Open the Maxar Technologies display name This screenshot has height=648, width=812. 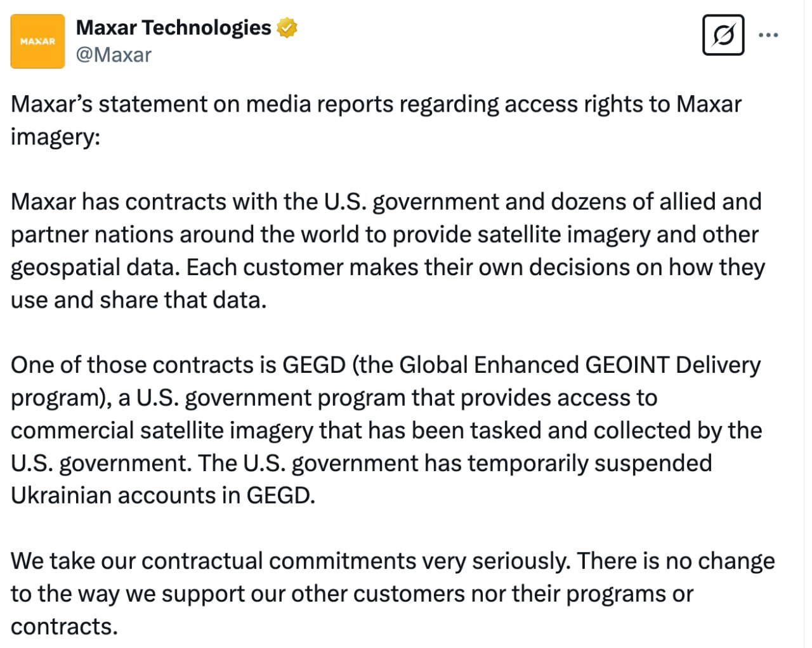173,27
